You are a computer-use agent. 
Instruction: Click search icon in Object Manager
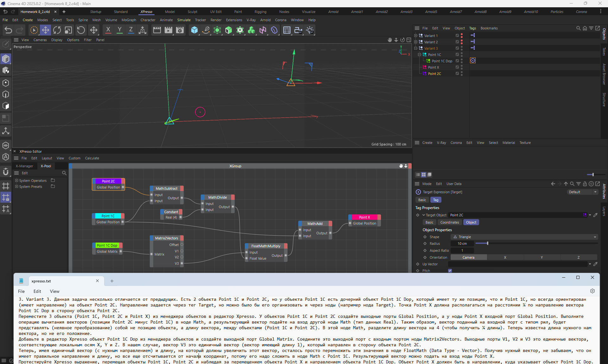click(x=578, y=28)
